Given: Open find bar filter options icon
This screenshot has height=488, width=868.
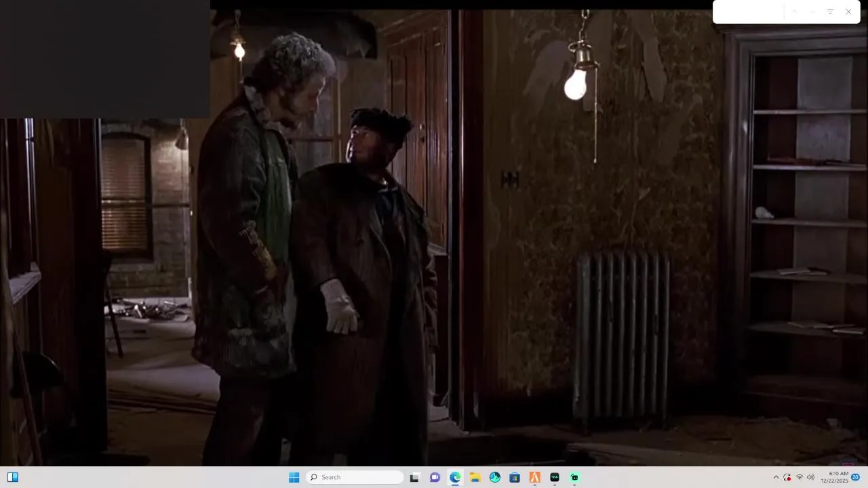Looking at the screenshot, I should [x=830, y=12].
